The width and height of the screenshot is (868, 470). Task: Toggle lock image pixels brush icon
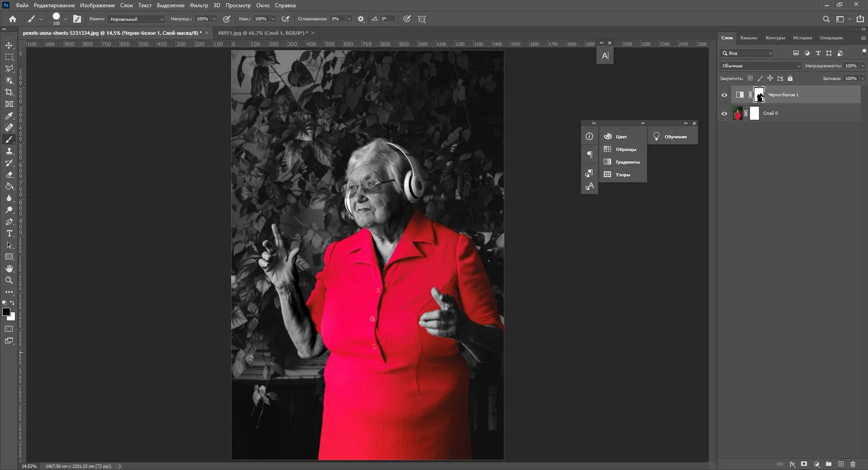760,78
